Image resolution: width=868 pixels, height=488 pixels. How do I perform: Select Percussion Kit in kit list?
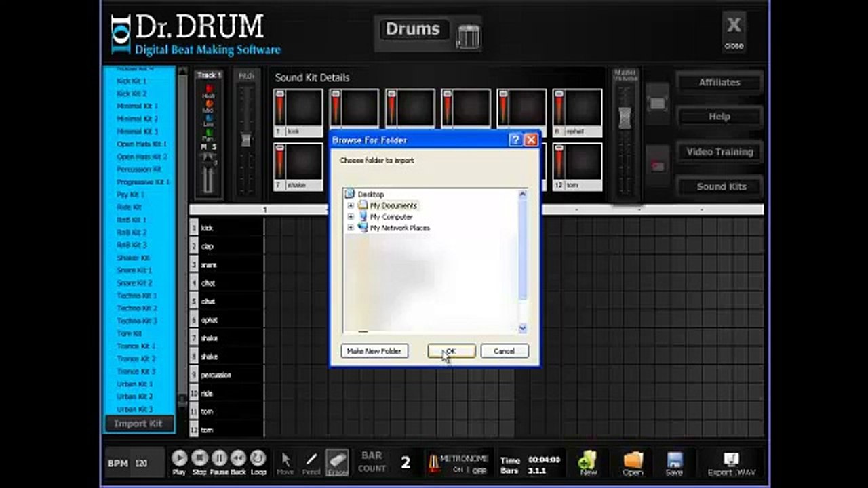(139, 169)
